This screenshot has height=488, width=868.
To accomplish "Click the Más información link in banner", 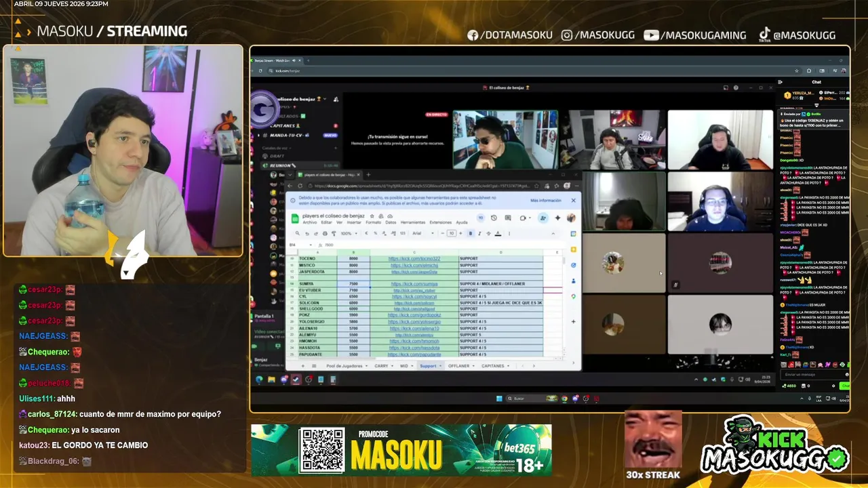I will pyautogui.click(x=546, y=201).
